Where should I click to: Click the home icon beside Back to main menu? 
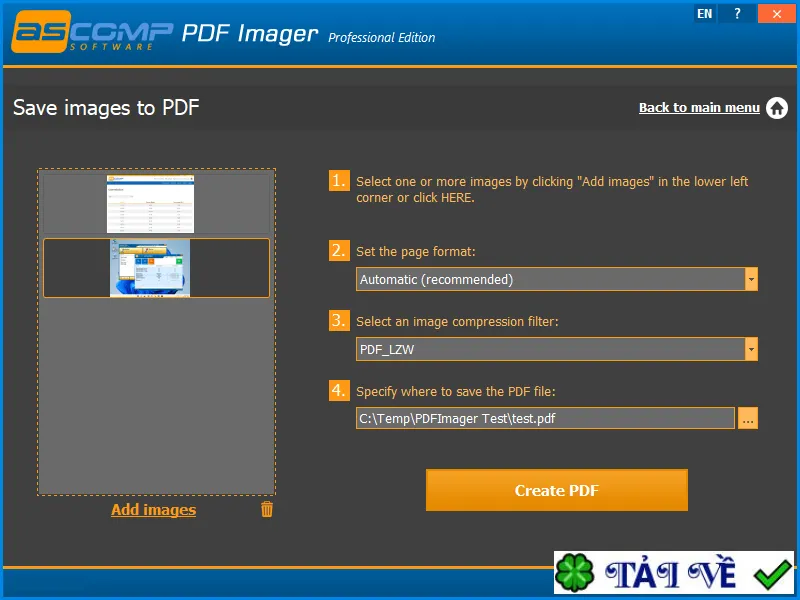[x=777, y=108]
